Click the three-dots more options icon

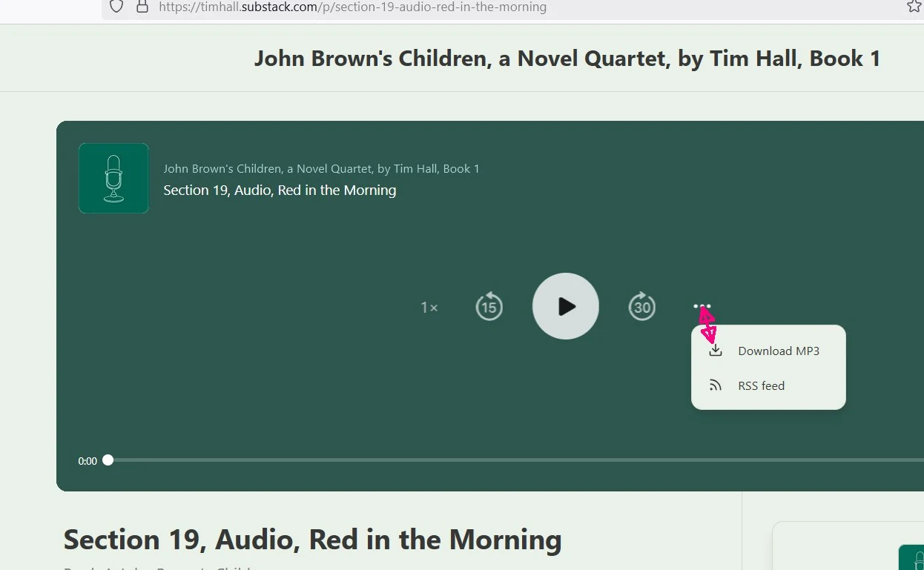[702, 306]
